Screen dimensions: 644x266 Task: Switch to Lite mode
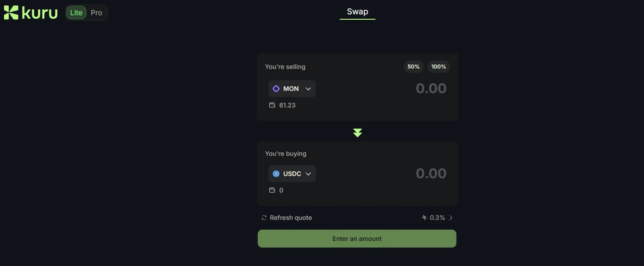coord(76,13)
